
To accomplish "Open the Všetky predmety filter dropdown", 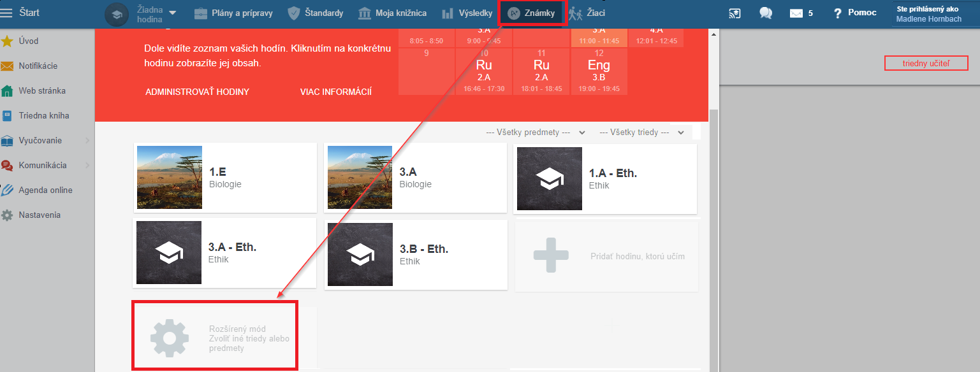I will [536, 132].
